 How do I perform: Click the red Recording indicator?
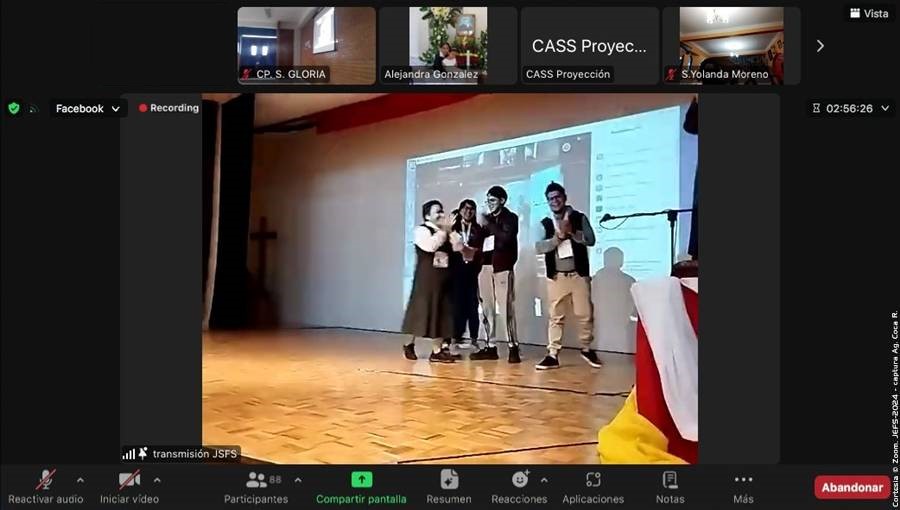(169, 108)
